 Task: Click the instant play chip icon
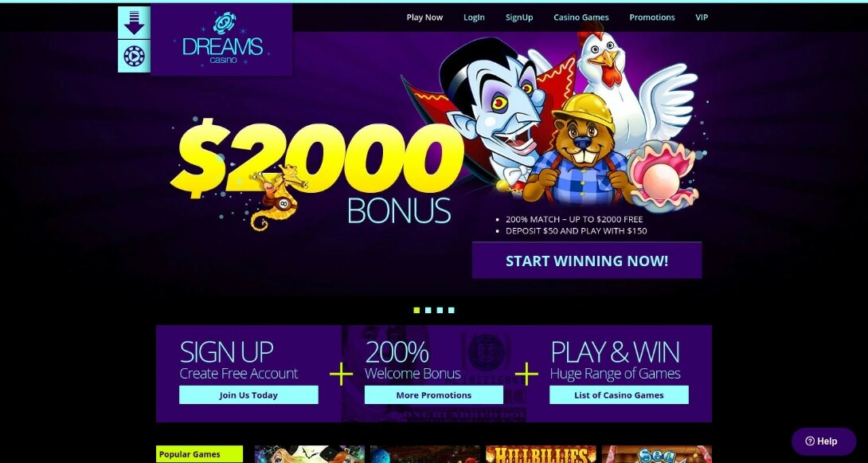134,56
